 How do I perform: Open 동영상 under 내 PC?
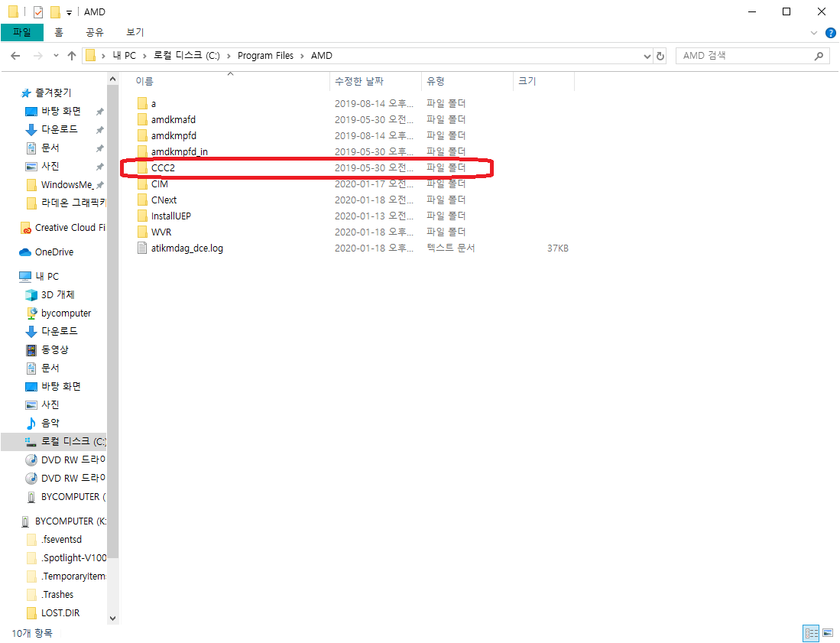[x=54, y=350]
